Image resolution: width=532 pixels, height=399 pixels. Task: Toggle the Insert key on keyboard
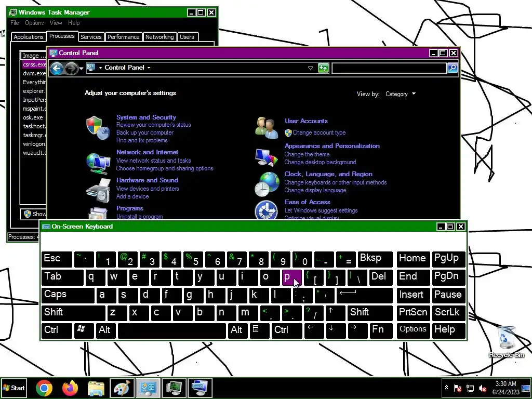[413, 295]
